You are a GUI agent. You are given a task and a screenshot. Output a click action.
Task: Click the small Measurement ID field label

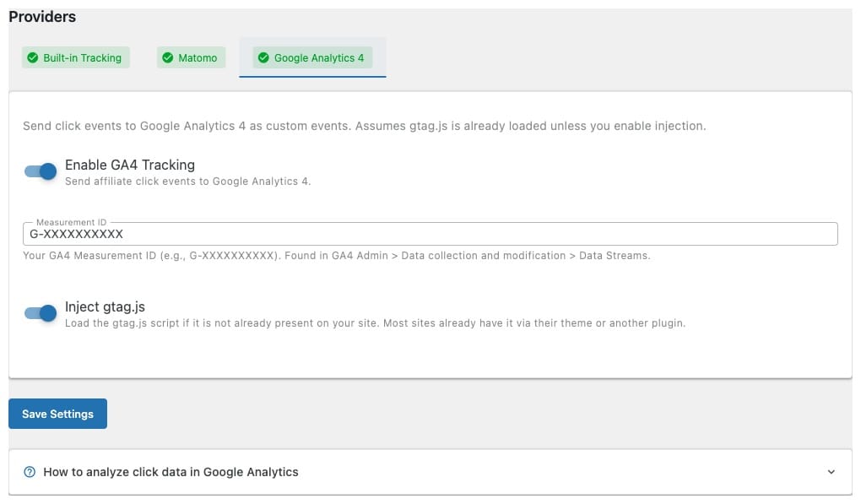click(71, 222)
